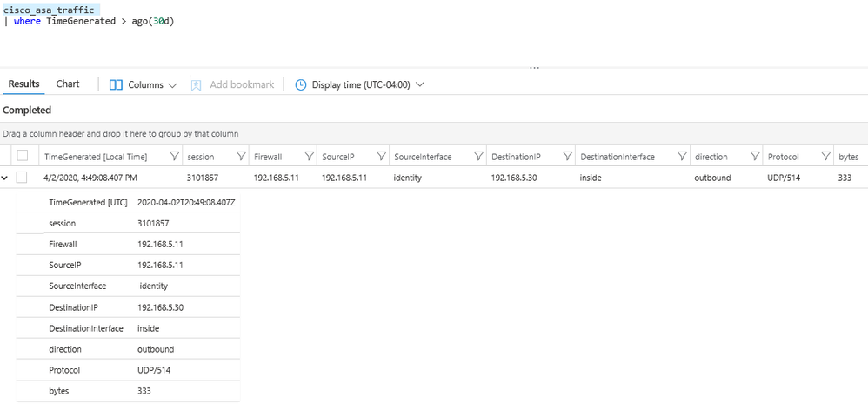
Task: Collapse the expanded 4/2/2020 row
Action: point(5,178)
